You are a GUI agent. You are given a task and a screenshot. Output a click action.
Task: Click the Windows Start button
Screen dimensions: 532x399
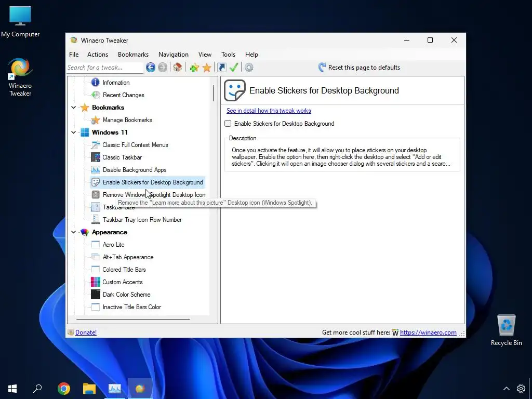[x=12, y=389]
